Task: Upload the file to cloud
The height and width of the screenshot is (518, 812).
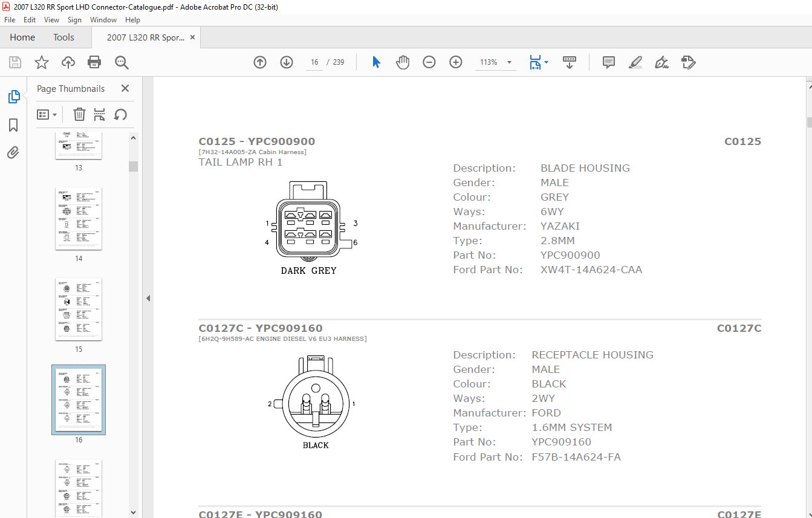Action: 68,62
